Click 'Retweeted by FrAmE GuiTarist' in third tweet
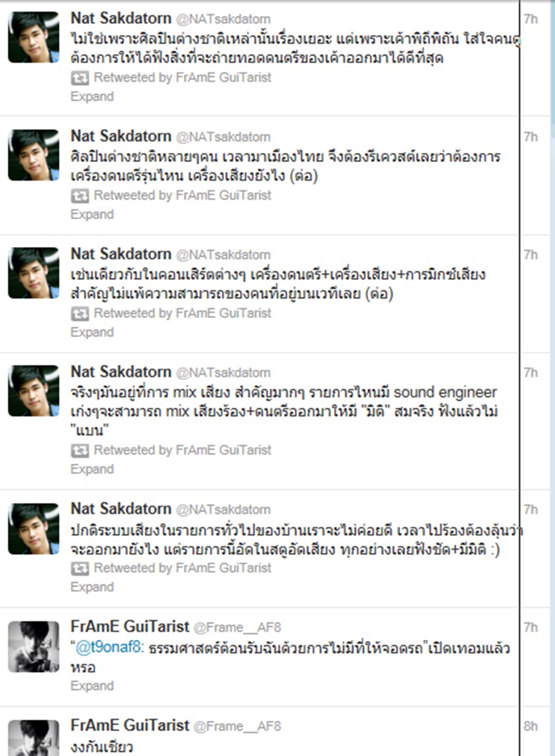 click(x=183, y=313)
